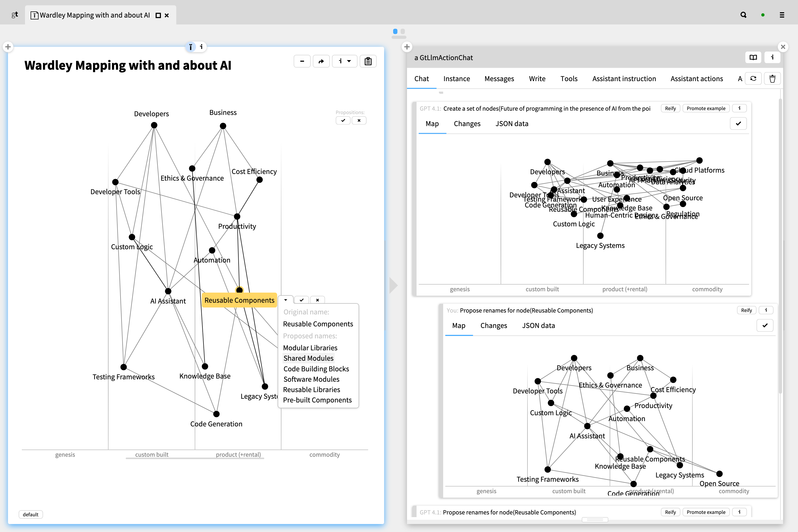Click the horizontal scrollbar under the evolution axis

[195, 458]
